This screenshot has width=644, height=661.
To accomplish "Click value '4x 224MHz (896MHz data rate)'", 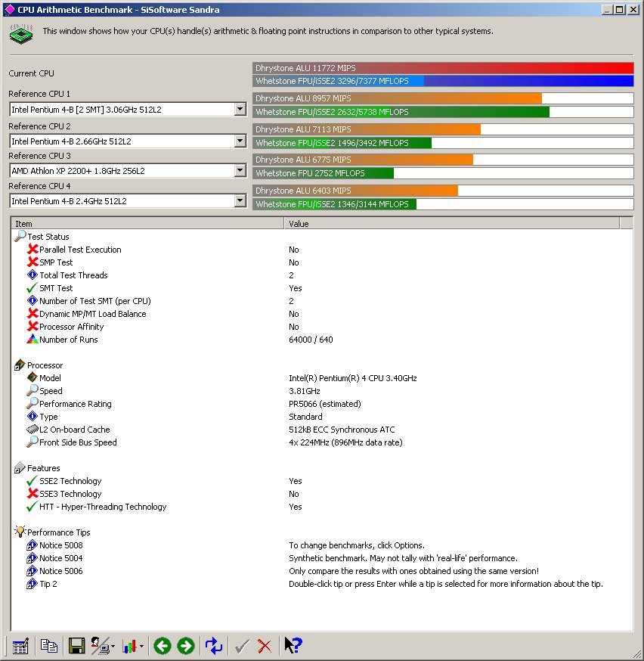I will tap(345, 442).
